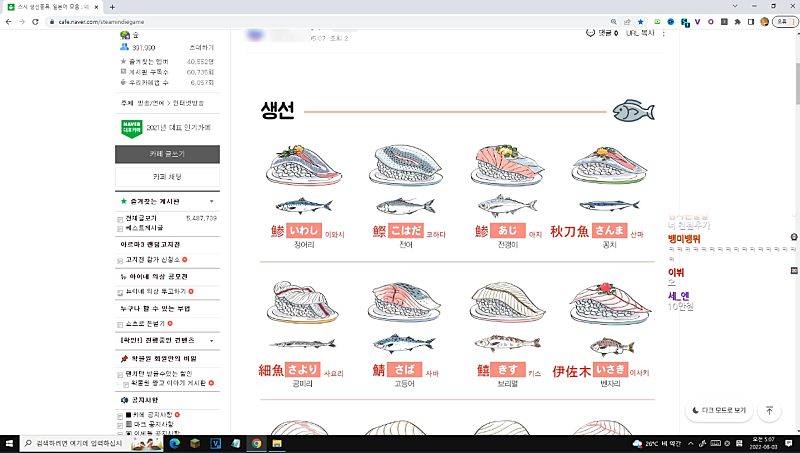Toggle dark mode with 다크 모드로 보기

click(x=722, y=410)
